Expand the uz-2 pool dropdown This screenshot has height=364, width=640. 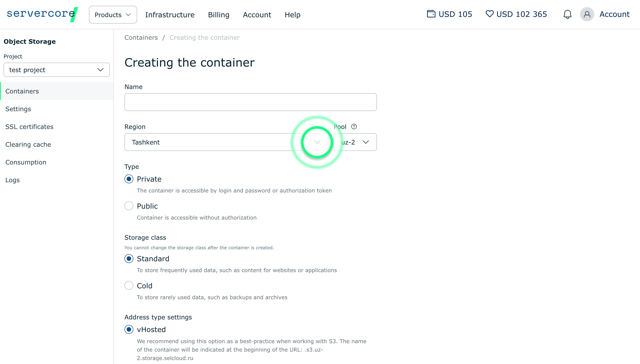(355, 142)
